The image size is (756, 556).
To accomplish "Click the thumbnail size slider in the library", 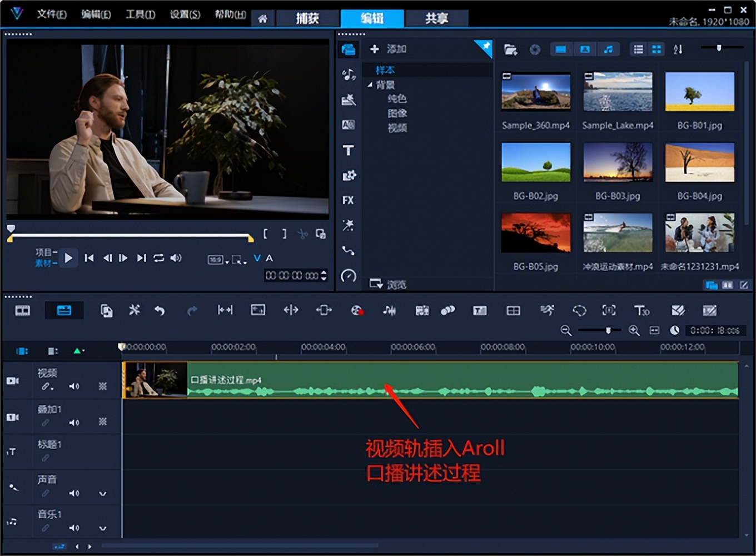I will click(x=719, y=48).
